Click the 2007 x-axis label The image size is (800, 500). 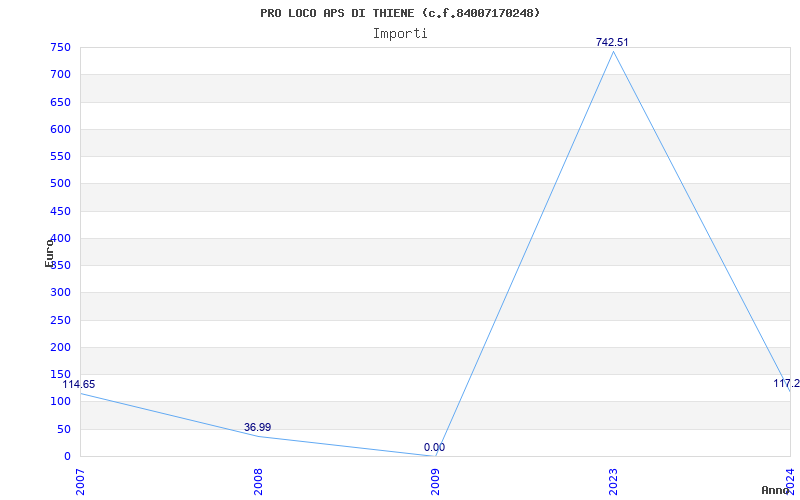coord(80,482)
